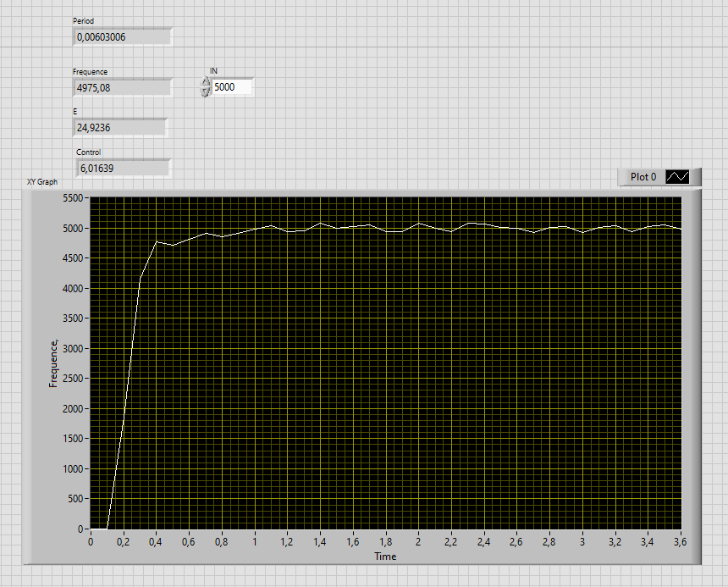Click X-axis tick label 1,4
The height and width of the screenshot is (587, 728).
tap(320, 542)
